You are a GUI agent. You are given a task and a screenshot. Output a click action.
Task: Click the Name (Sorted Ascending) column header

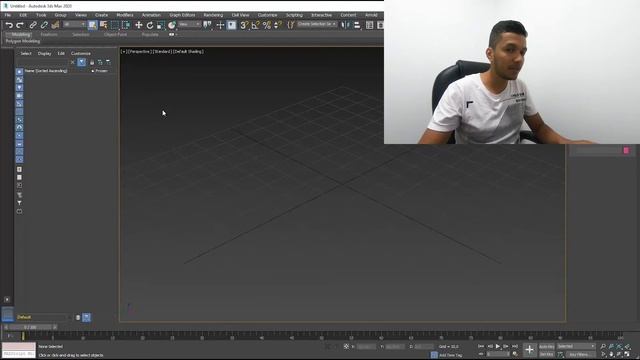click(x=46, y=71)
